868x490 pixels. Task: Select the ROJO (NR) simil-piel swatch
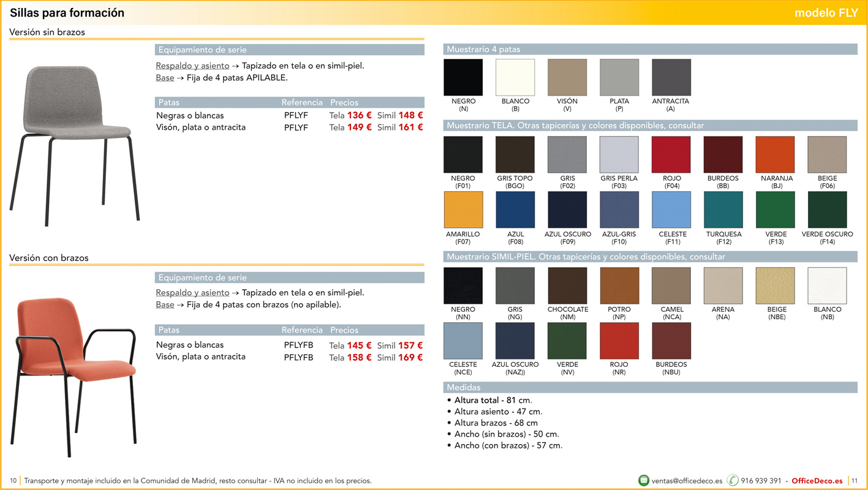point(619,341)
